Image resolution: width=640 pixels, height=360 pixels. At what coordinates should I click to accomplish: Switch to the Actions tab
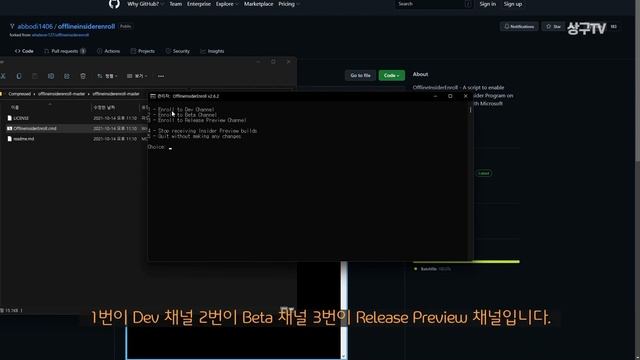(x=109, y=51)
